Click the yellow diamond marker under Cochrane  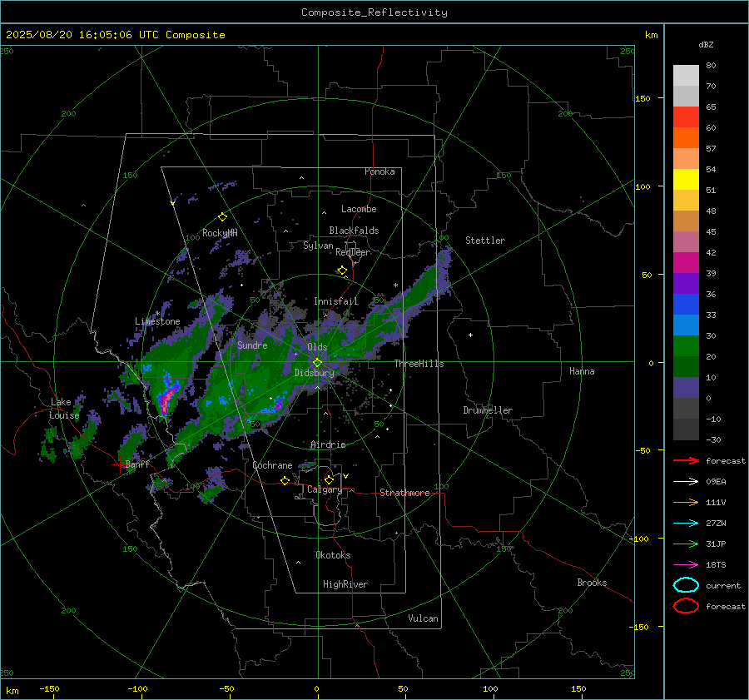(x=285, y=480)
